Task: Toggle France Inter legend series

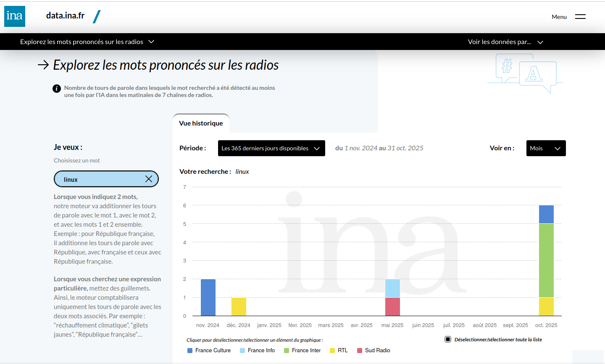Action: 302,351
